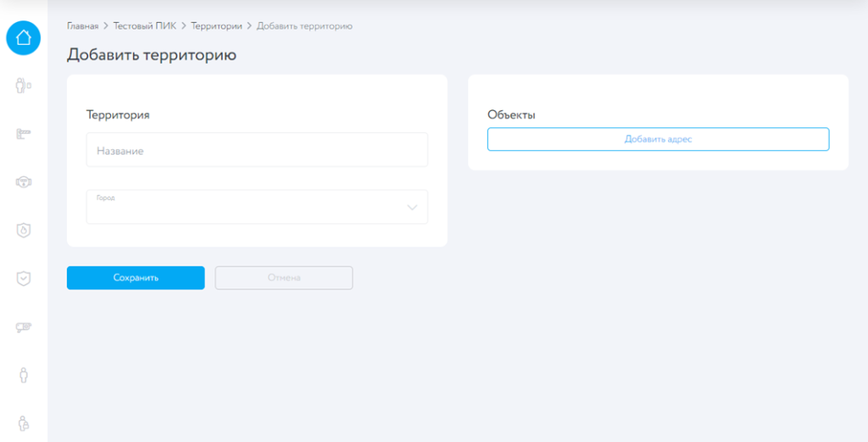This screenshot has height=442, width=868.
Task: Open the Город city selection field
Action: tap(246, 207)
